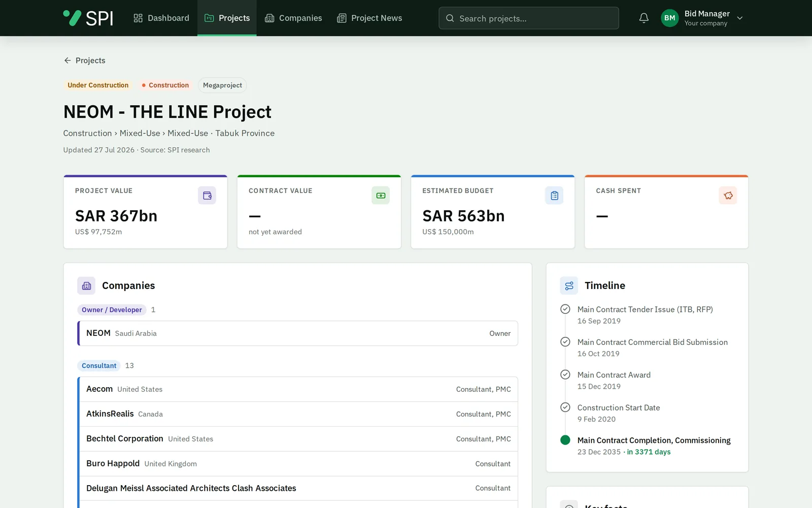812x508 pixels.
Task: Click the check icon for Commercial Bid Submission
Action: (565, 342)
